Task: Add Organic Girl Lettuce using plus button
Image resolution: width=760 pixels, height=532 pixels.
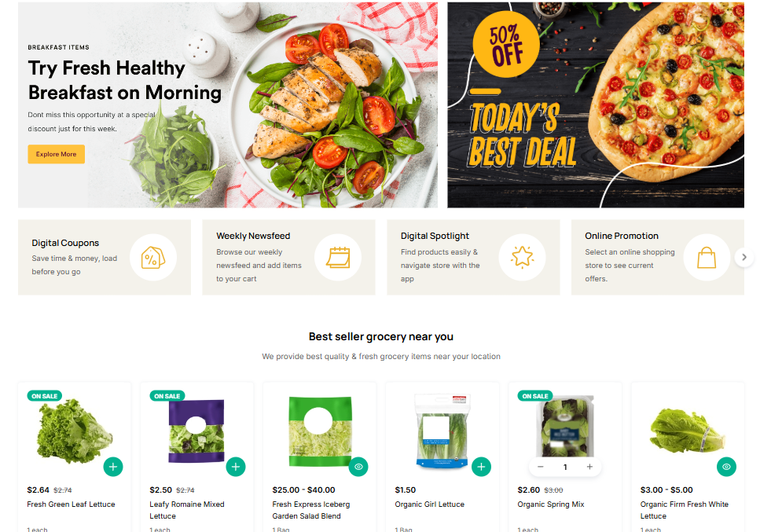Action: [481, 467]
